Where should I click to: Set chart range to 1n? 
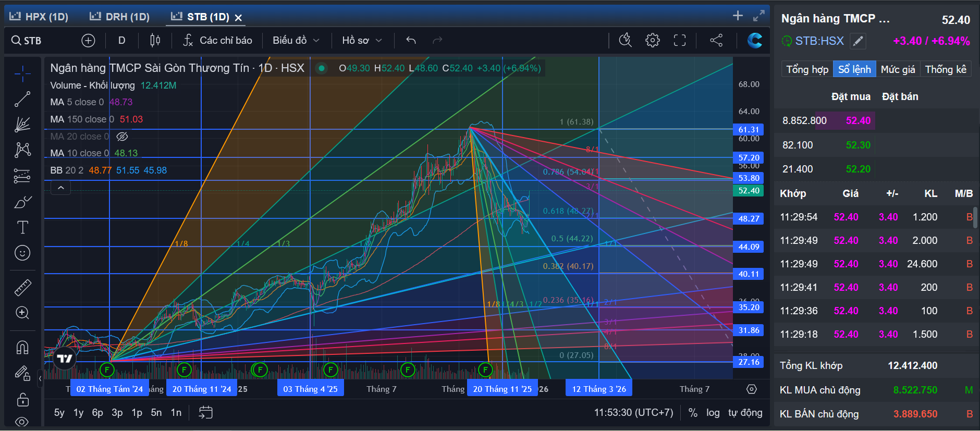176,413
